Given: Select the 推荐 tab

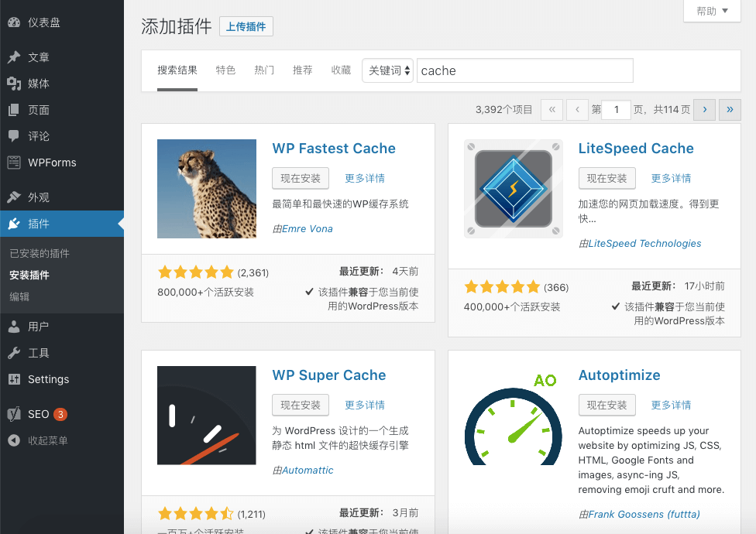Looking at the screenshot, I should tap(303, 70).
